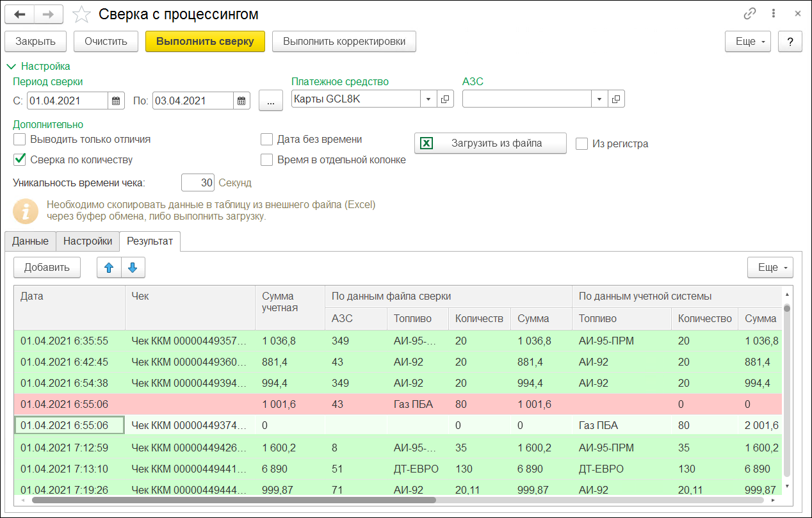
Task: Open the Платежное средство record form icon
Action: click(446, 99)
